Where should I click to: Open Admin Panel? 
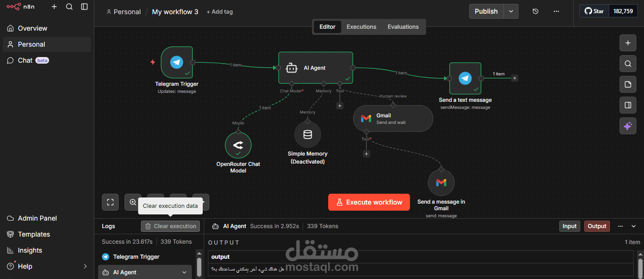(x=47, y=218)
